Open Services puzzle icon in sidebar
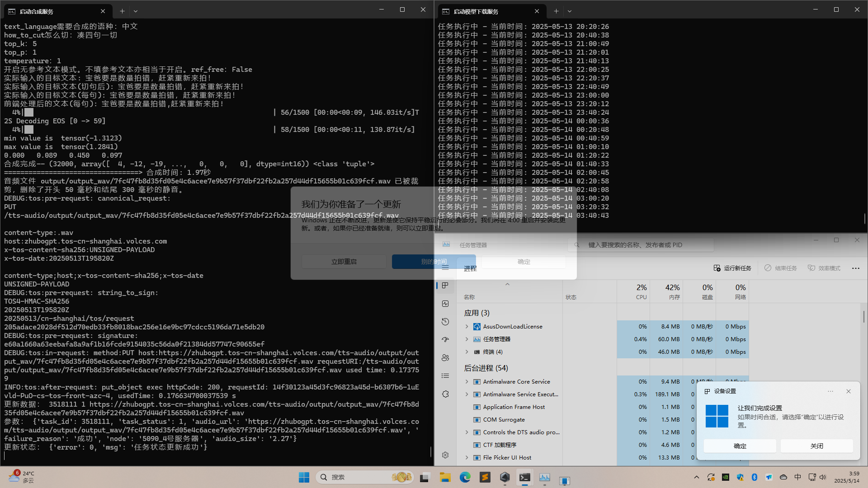 pyautogui.click(x=445, y=394)
